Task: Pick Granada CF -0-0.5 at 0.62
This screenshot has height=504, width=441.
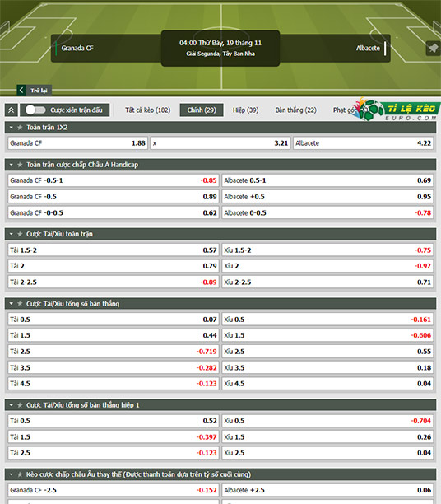Action: (114, 212)
